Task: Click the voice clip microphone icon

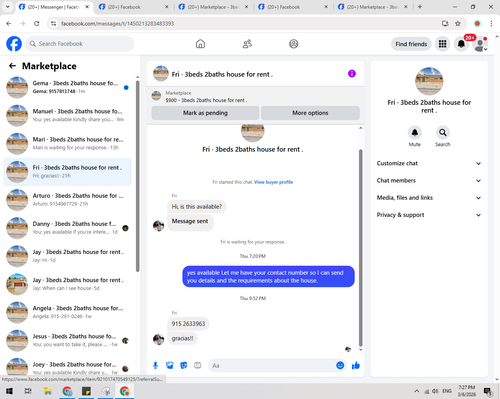Action: pos(155,365)
